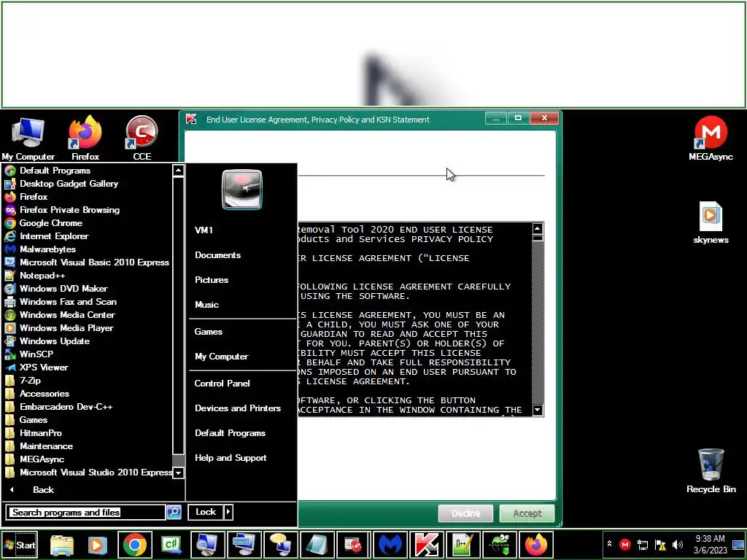
Task: Select the CCE desktop shortcut
Action: (142, 138)
